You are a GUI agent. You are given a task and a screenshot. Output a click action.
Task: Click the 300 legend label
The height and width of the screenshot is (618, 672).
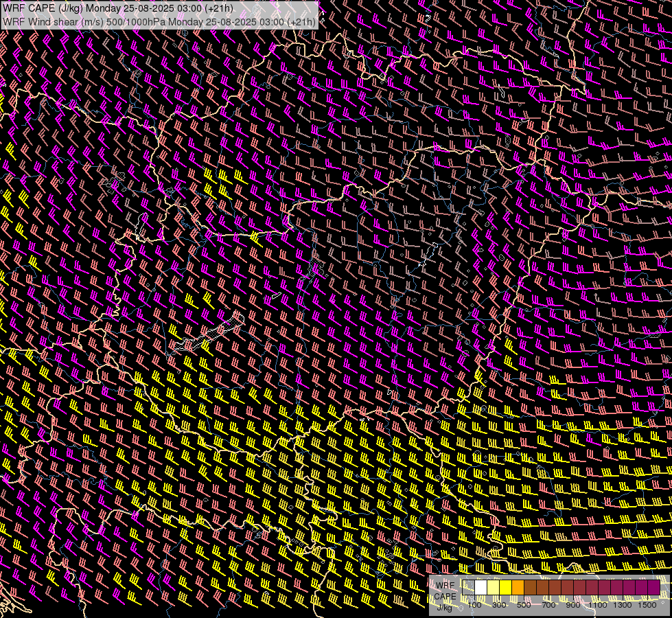tap(499, 605)
